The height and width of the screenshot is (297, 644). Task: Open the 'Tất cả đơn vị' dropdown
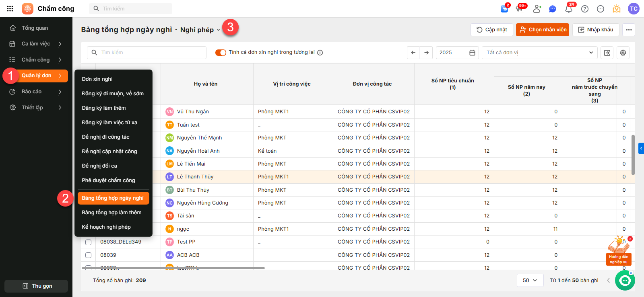539,53
